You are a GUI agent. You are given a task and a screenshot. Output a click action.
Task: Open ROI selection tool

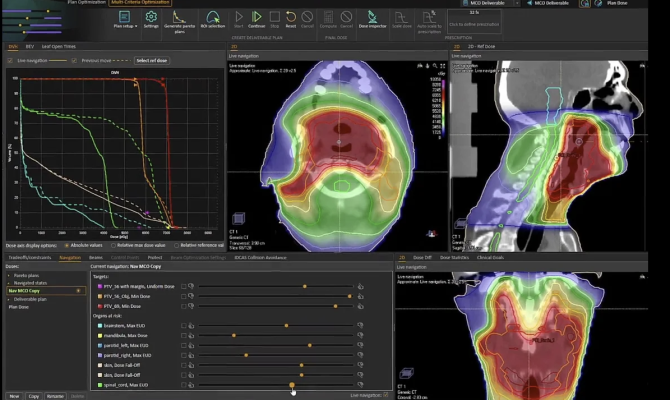pyautogui.click(x=213, y=18)
